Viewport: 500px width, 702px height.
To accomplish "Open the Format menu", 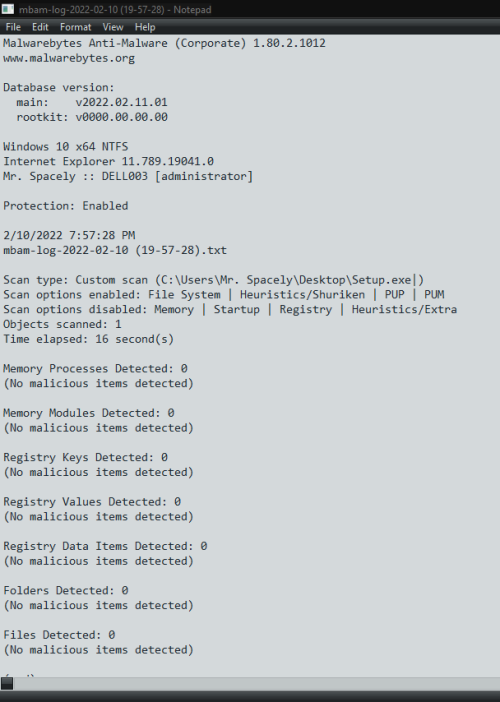I will [75, 27].
